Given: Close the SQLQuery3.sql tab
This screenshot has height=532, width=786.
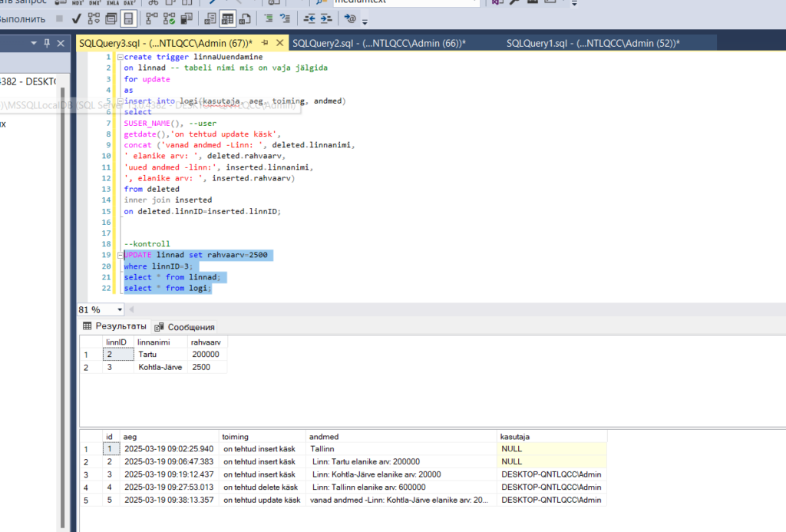Looking at the screenshot, I should tap(279, 43).
